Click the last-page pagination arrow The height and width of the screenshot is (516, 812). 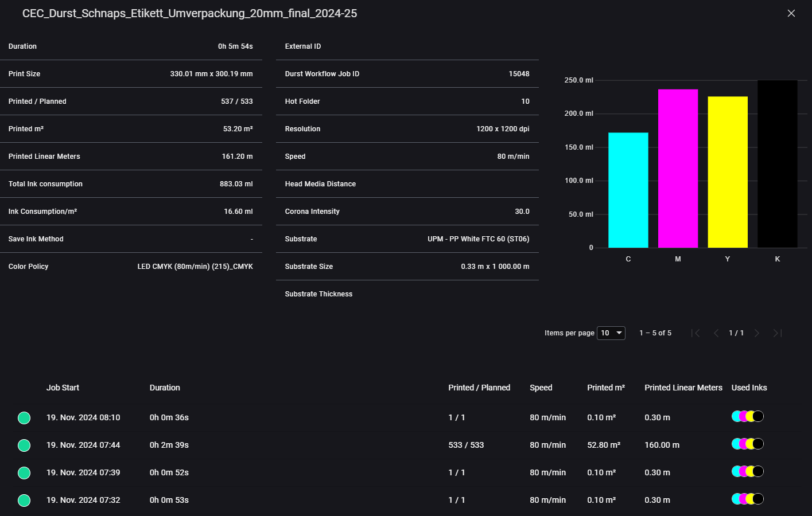[x=776, y=333]
